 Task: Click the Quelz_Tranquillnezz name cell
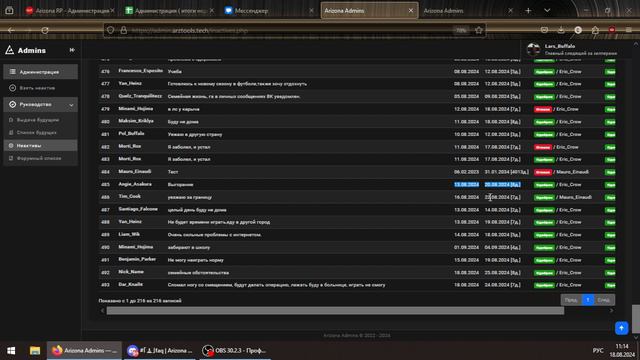click(140, 96)
